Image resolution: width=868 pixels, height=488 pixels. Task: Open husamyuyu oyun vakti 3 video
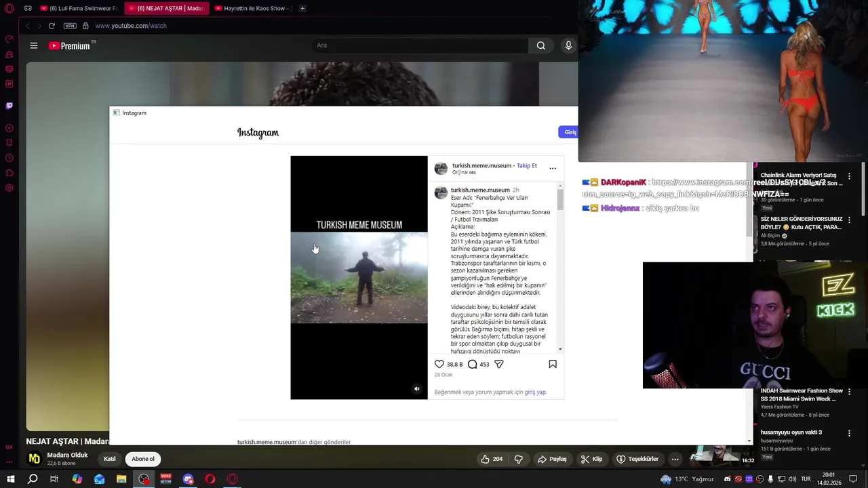click(791, 432)
